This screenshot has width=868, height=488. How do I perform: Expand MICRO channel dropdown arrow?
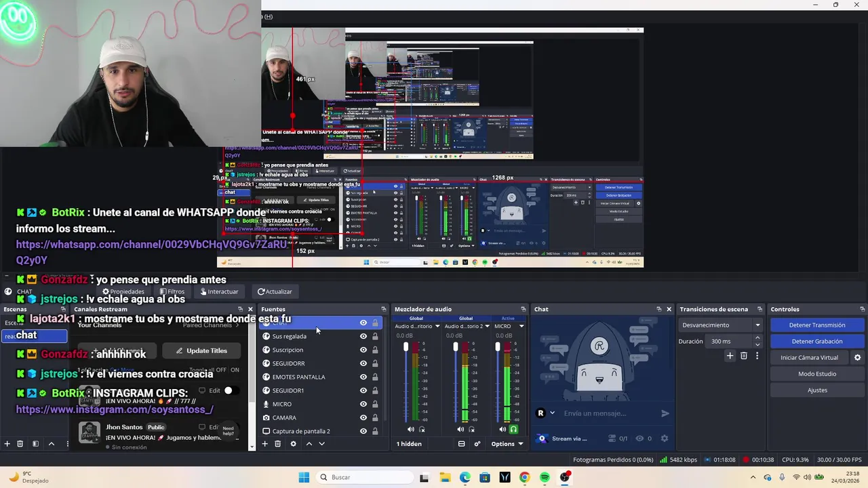[x=521, y=326]
